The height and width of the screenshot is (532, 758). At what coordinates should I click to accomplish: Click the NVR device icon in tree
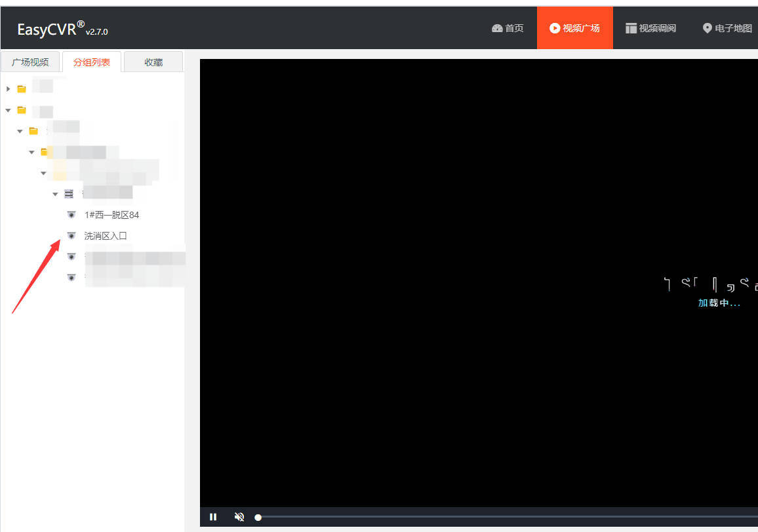(x=69, y=194)
